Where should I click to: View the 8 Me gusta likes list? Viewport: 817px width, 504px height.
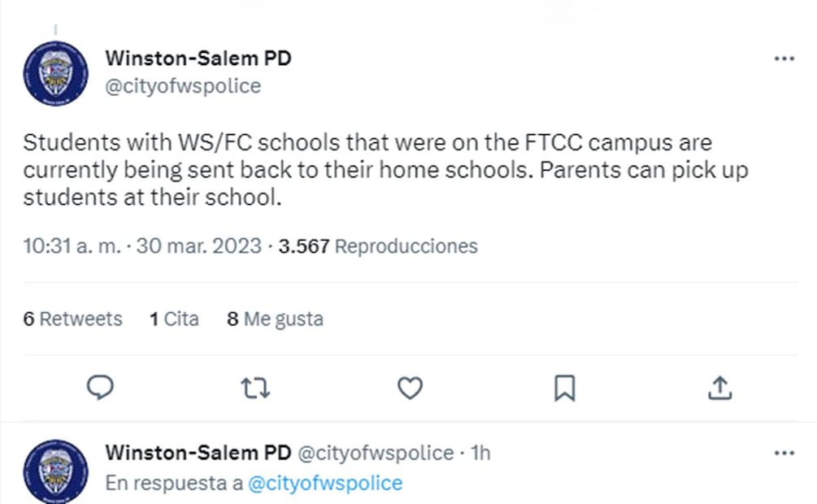(x=275, y=319)
